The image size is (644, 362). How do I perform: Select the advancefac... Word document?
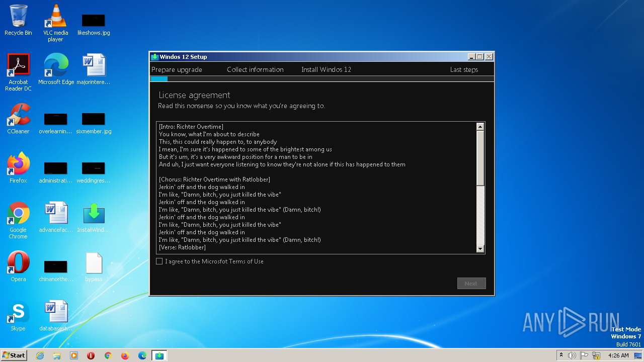55,217
